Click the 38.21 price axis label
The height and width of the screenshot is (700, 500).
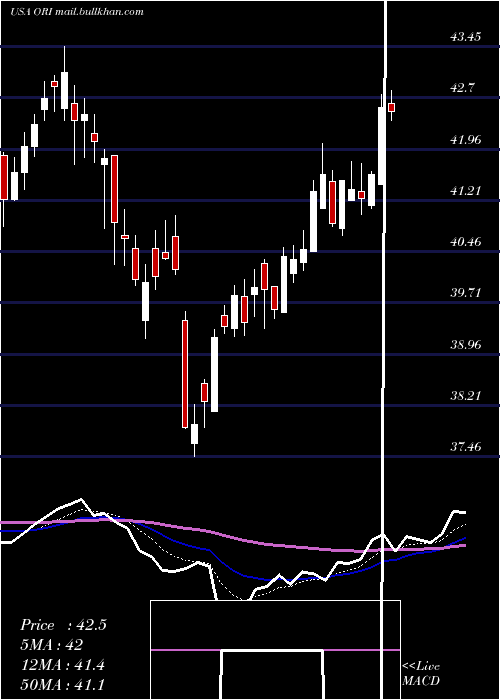click(466, 396)
